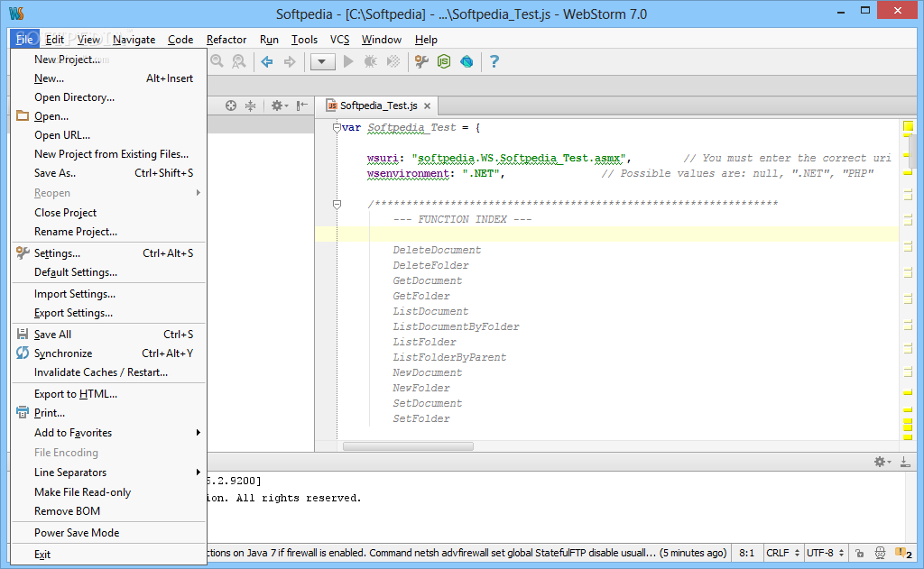This screenshot has width=924, height=569.
Task: Click cursor position 8:1 in status bar
Action: click(x=746, y=553)
